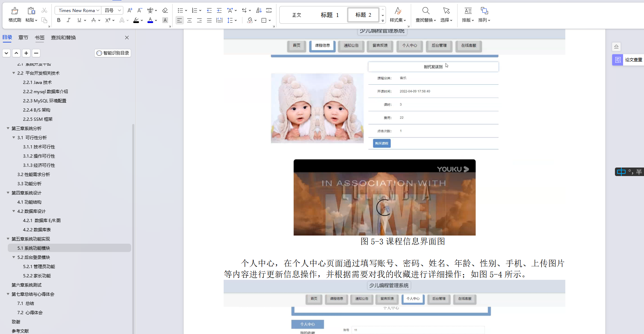Apply strikethrough formatting
Image resolution: width=644 pixels, height=334 pixels.
tap(94, 20)
